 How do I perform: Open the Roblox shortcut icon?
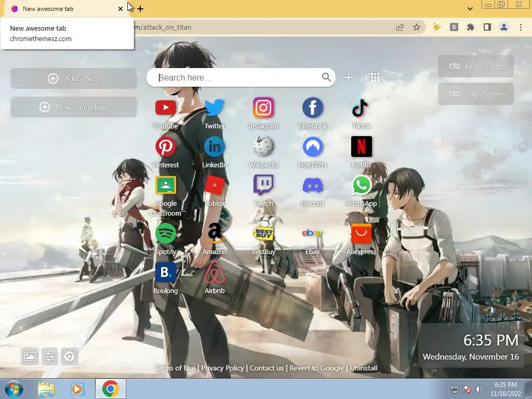coord(215,185)
